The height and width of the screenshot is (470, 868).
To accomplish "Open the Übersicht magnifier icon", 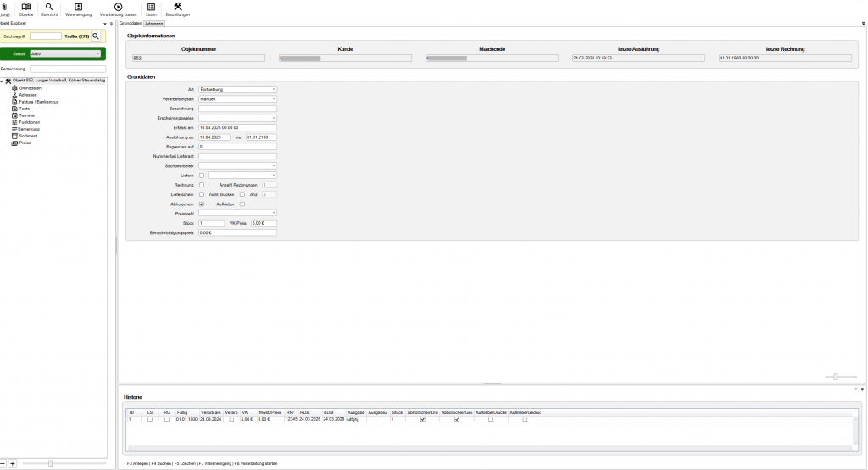I will [x=48, y=9].
